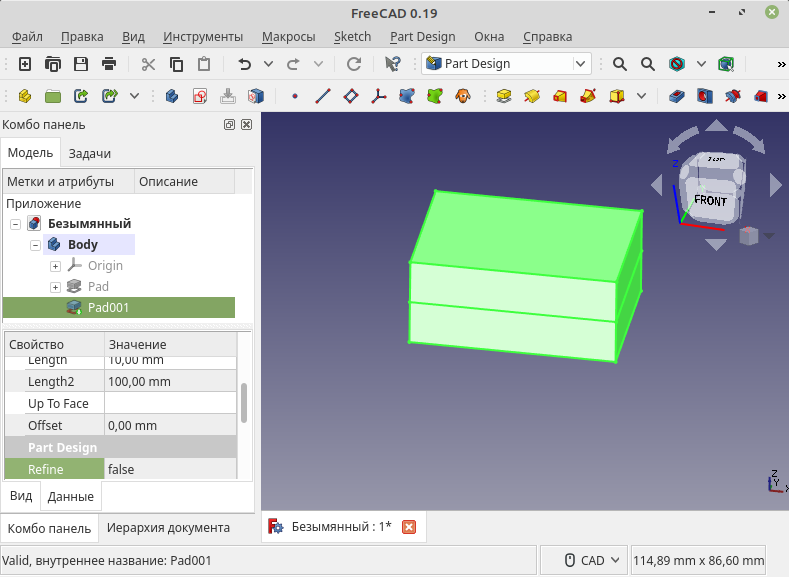
Task: Click the Map Sketch to Face icon
Action: (256, 96)
